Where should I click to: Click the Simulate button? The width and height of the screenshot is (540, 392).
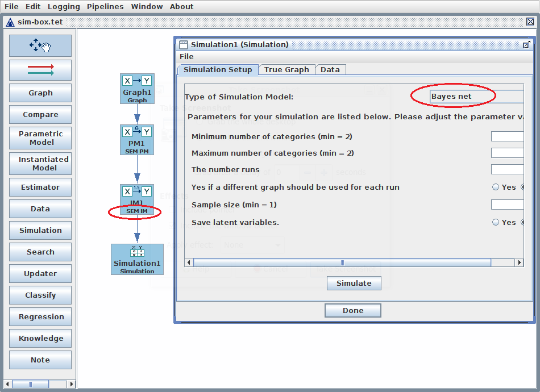354,283
